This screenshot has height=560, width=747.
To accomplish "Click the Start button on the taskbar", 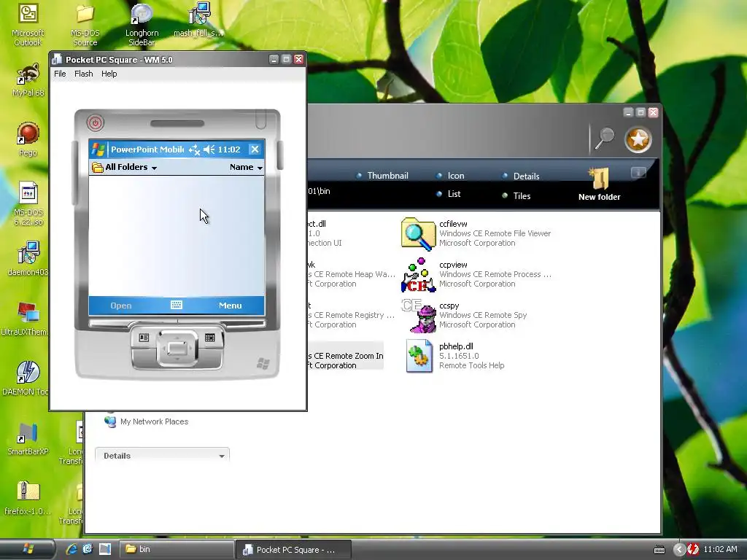I will (x=28, y=549).
